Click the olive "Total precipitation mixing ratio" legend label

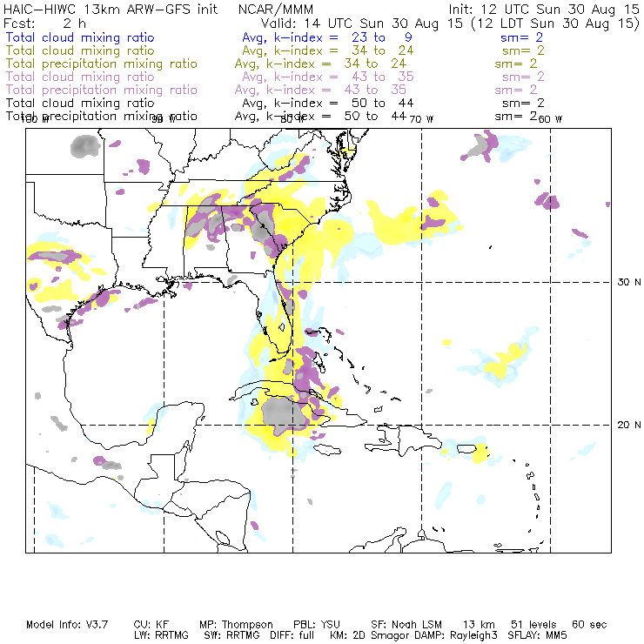coord(102,64)
